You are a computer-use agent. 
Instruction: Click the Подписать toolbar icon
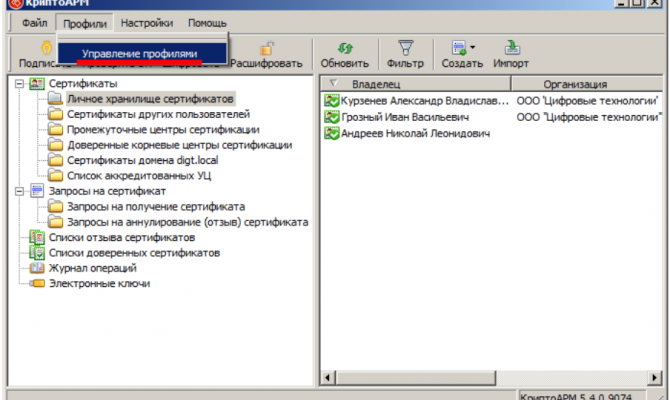pos(46,48)
